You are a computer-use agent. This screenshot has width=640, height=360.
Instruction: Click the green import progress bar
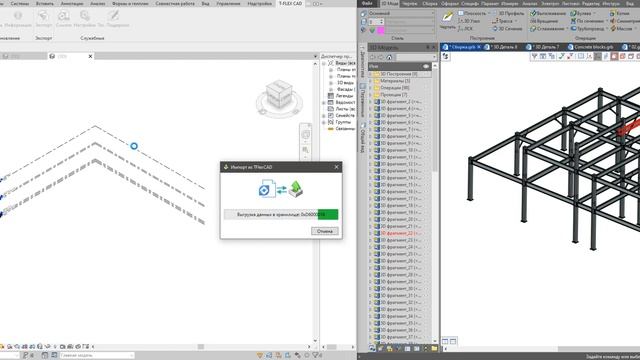tap(328, 214)
